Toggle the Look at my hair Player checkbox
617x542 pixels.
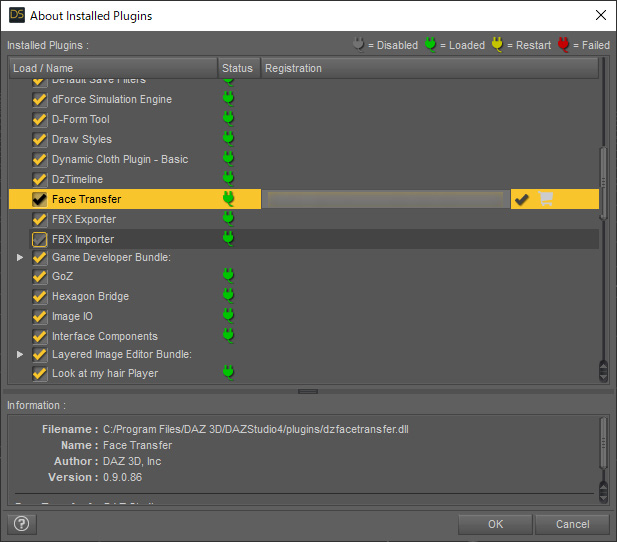[x=40, y=374]
